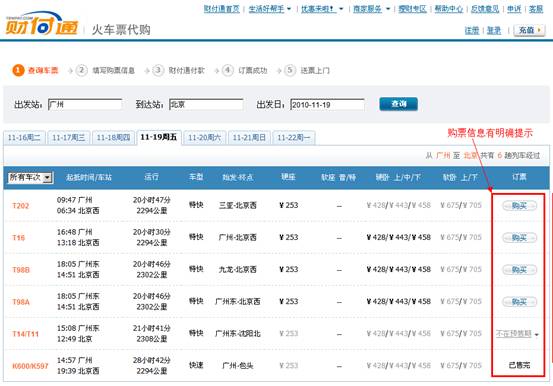Click the 财付通 logo
The image size is (553, 386).
[x=42, y=24]
